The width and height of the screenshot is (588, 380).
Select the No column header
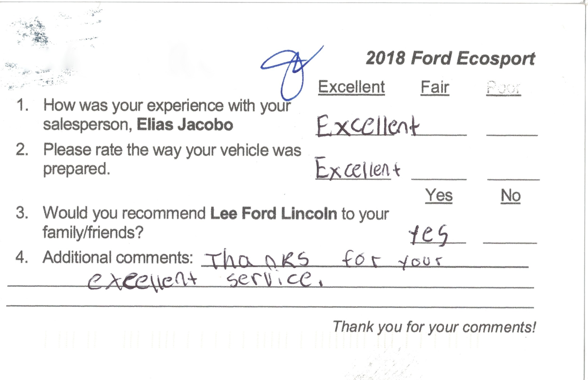tap(511, 196)
